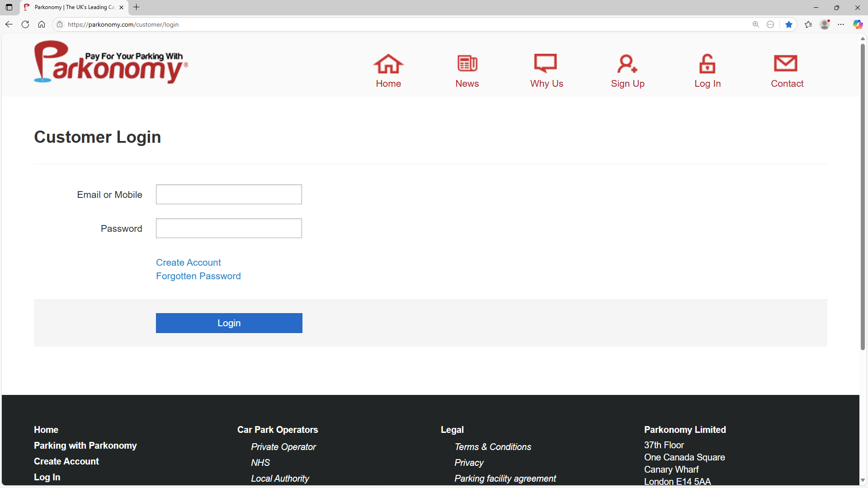Focus the Email or Mobile field
868x488 pixels.
tap(229, 194)
